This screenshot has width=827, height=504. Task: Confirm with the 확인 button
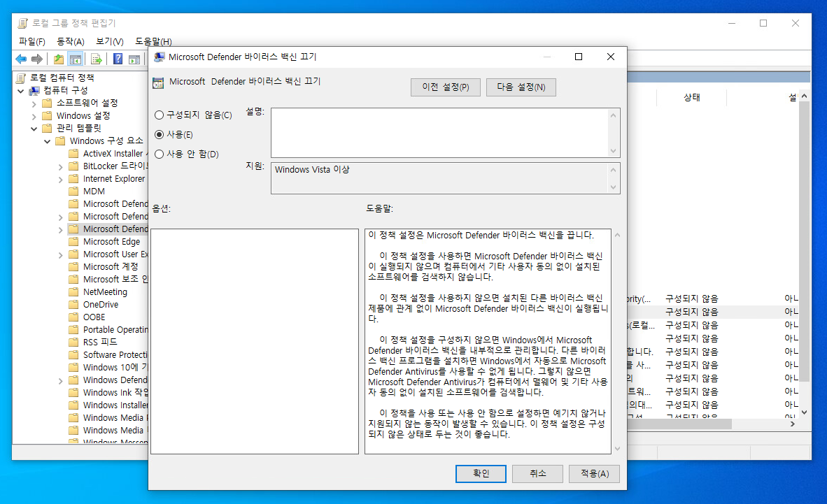[481, 473]
